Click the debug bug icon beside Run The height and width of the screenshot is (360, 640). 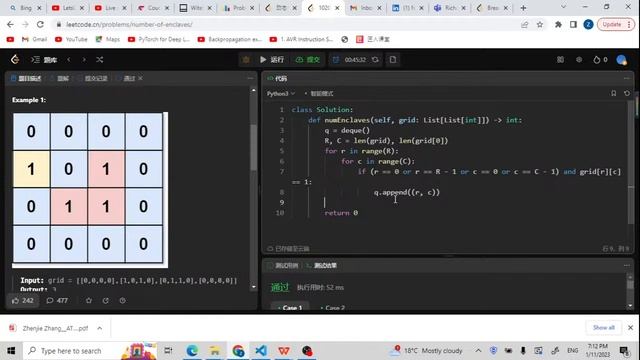pyautogui.click(x=246, y=60)
